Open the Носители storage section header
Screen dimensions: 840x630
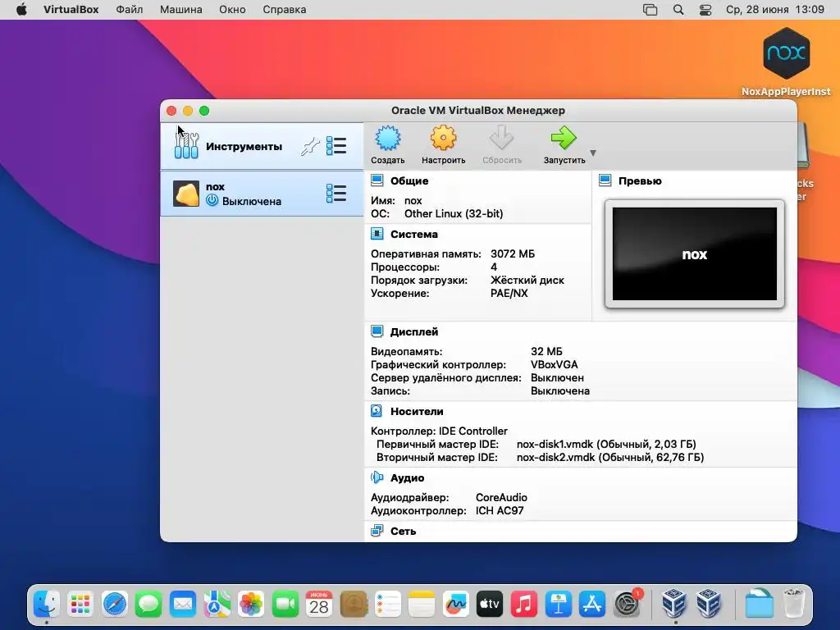[x=417, y=412]
